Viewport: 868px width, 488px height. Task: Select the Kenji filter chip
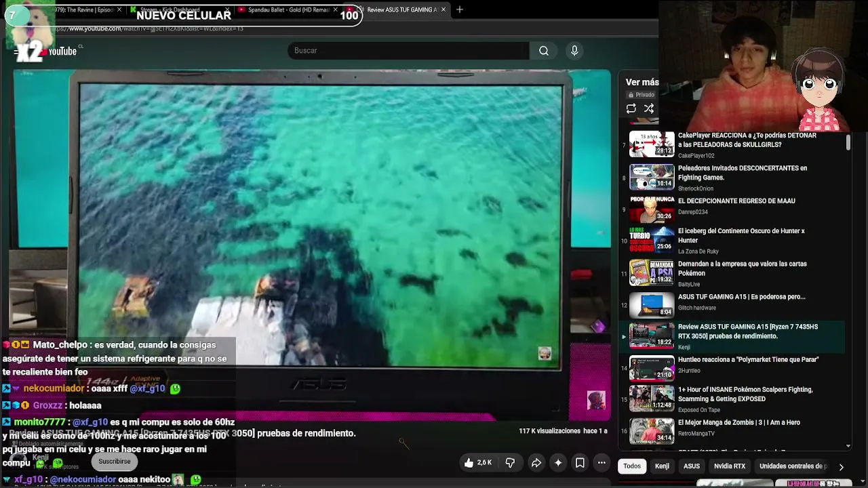(662, 466)
